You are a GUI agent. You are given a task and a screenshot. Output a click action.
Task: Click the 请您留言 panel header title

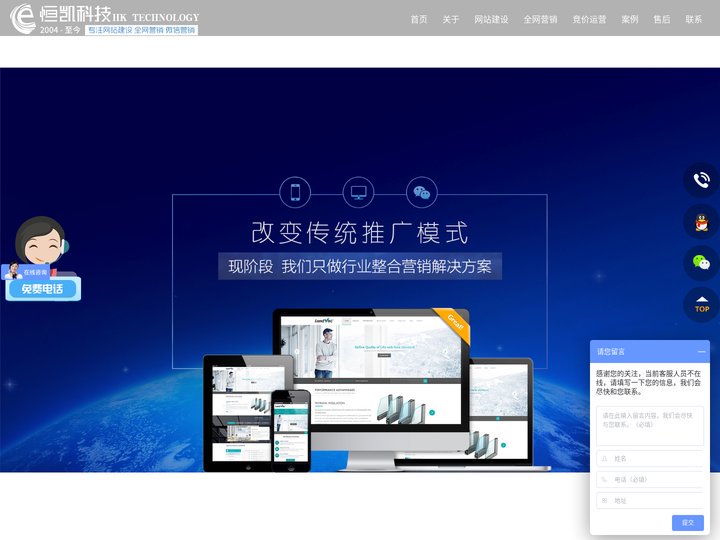point(611,352)
